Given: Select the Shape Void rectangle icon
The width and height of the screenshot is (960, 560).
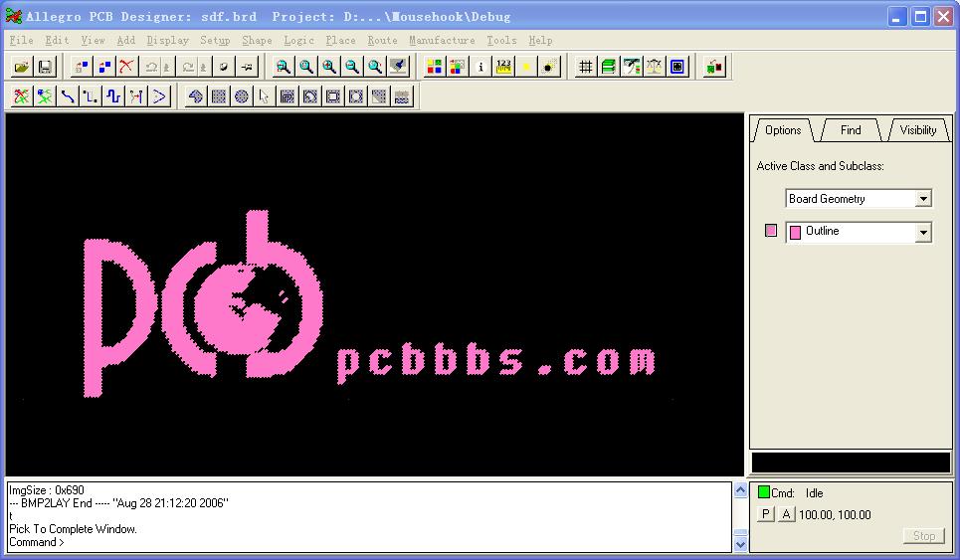Looking at the screenshot, I should (x=333, y=96).
